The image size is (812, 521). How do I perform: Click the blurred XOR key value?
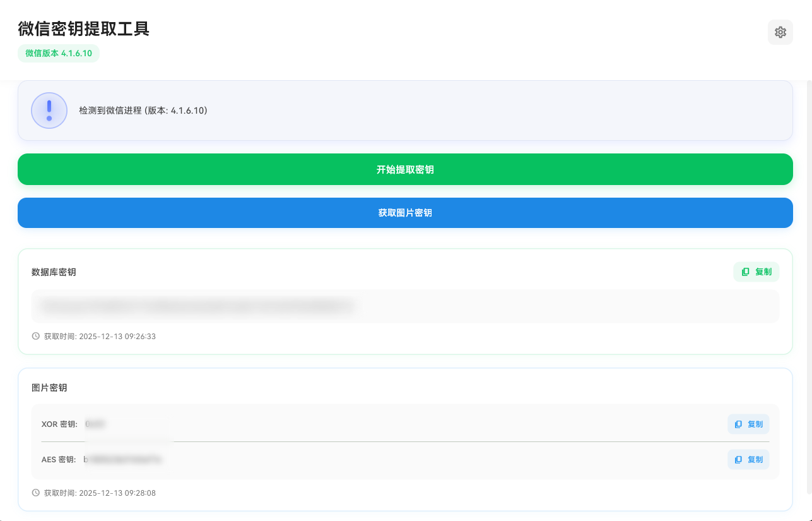pyautogui.click(x=95, y=424)
